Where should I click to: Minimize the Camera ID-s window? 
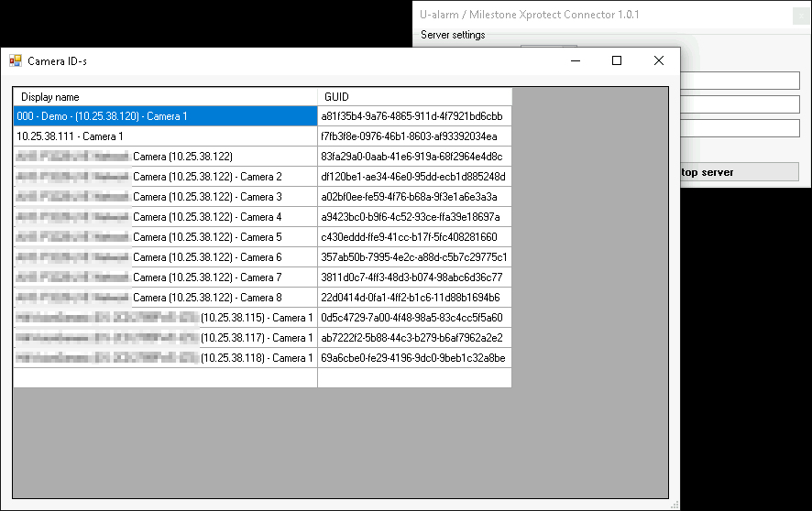click(576, 61)
